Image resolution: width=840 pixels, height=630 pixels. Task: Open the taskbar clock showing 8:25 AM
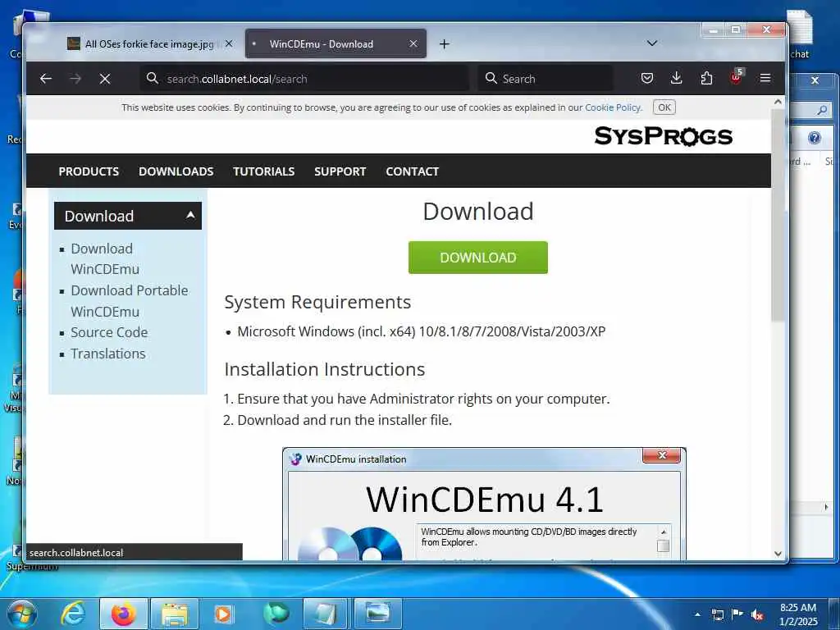pos(798,614)
